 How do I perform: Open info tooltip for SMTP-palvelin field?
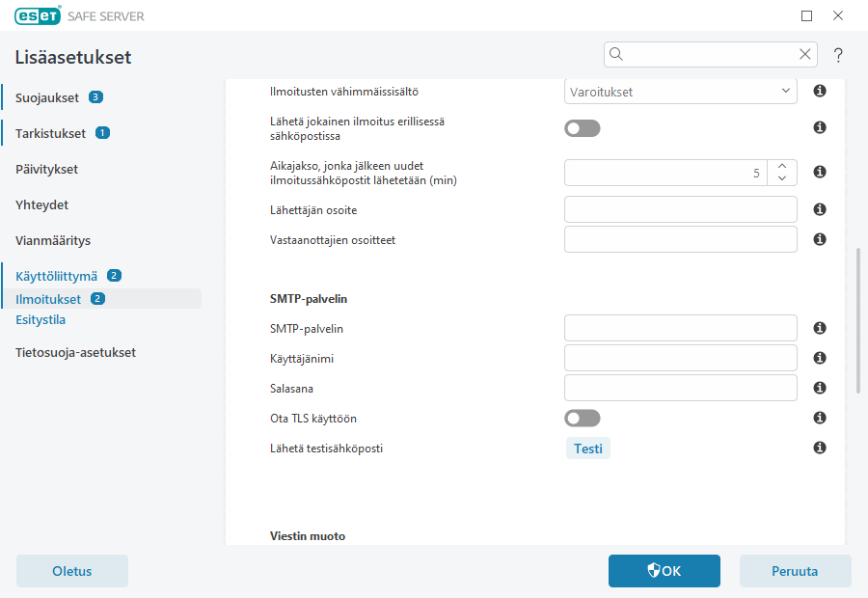pos(820,328)
